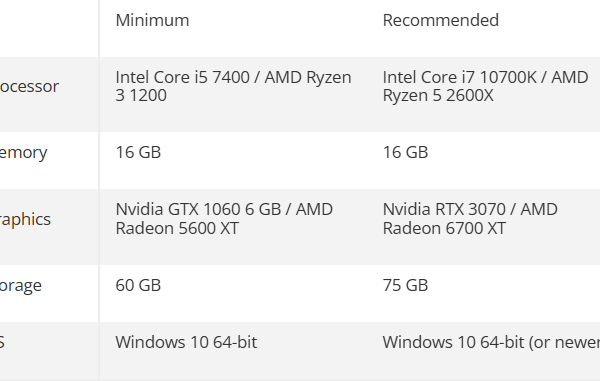The height and width of the screenshot is (381, 600).
Task: Select the minimum memory 16 GB cell
Action: click(x=138, y=152)
